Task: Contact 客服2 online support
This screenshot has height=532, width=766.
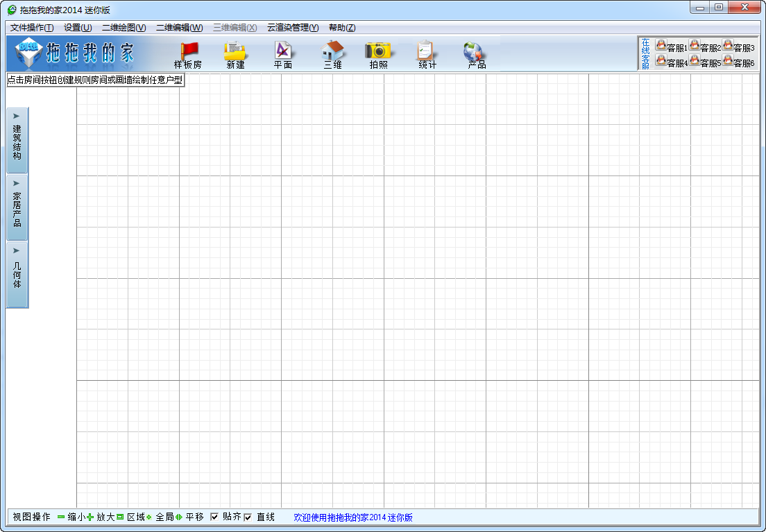Action: (704, 46)
